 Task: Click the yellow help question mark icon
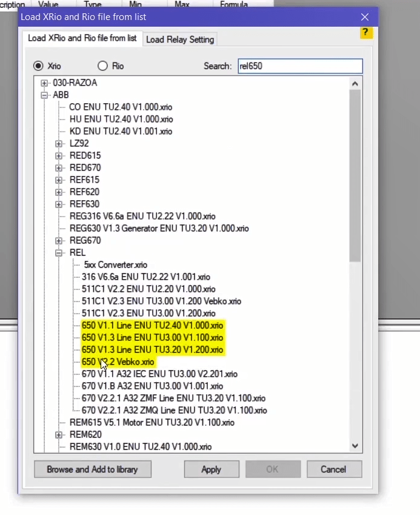click(x=366, y=33)
